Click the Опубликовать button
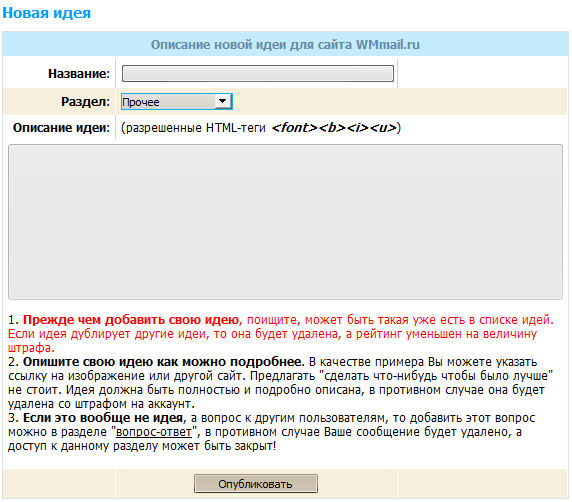 click(x=256, y=484)
